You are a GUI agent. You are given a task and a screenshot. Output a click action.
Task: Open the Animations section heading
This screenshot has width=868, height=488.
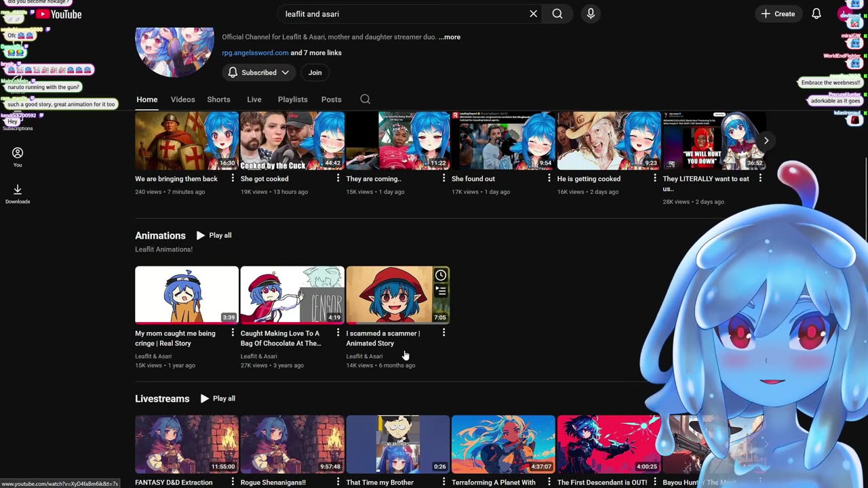[x=160, y=235]
